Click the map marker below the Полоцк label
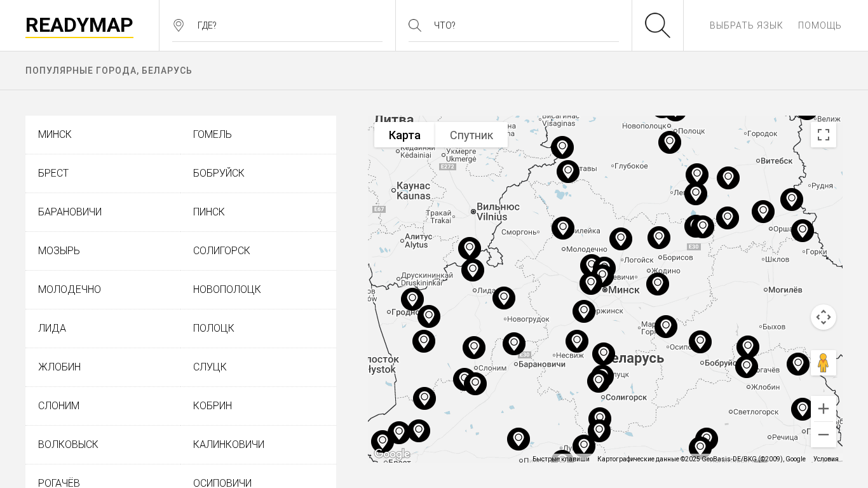Screen dimensions: 868x488 [670, 142]
